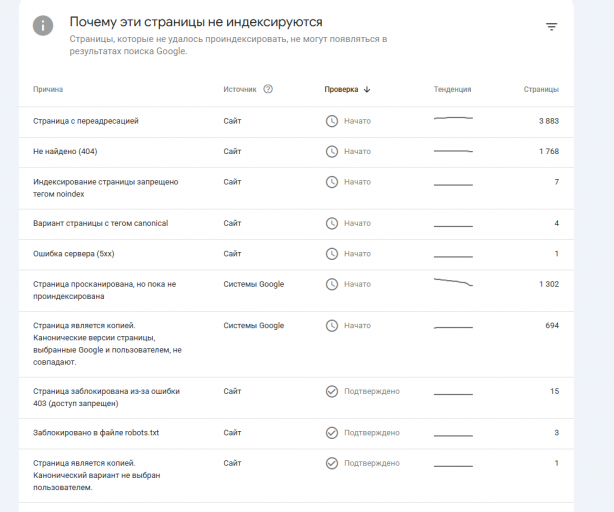
Task: Click the page count 3 in robots.txt row
Action: point(557,433)
